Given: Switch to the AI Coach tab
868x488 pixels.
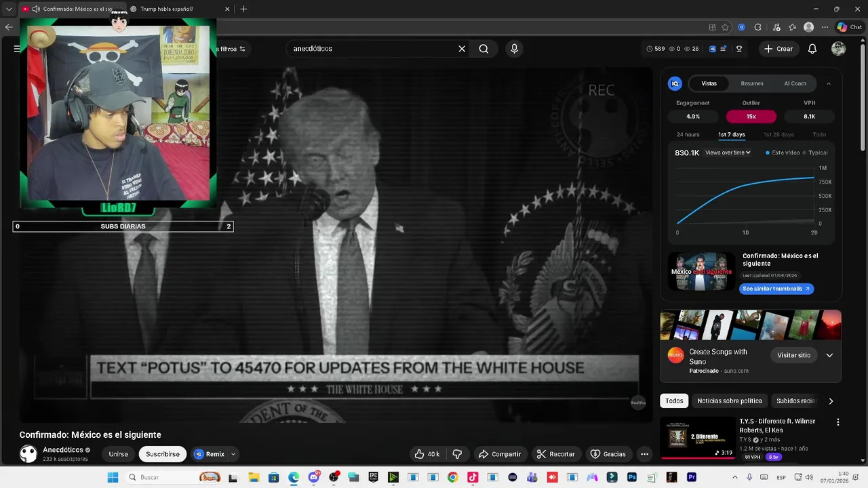Looking at the screenshot, I should click(795, 83).
